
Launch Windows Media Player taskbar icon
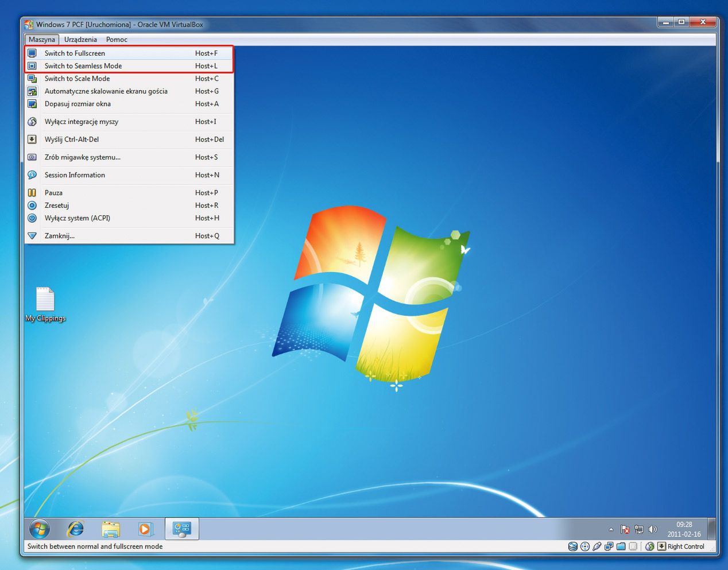(145, 529)
